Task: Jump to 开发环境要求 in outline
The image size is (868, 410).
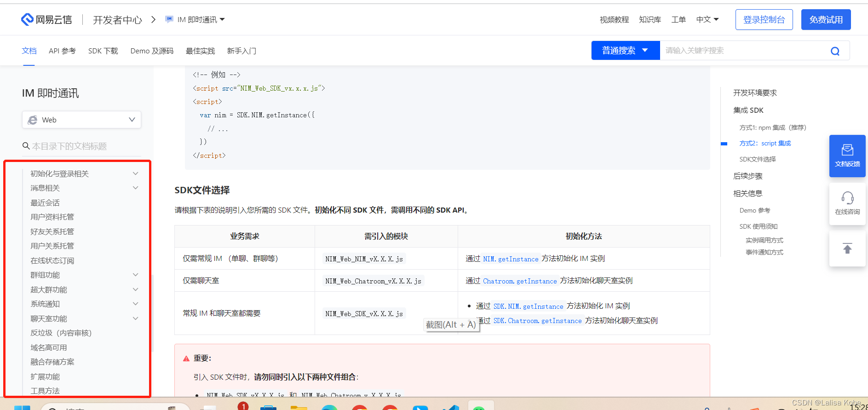Action: pyautogui.click(x=755, y=93)
